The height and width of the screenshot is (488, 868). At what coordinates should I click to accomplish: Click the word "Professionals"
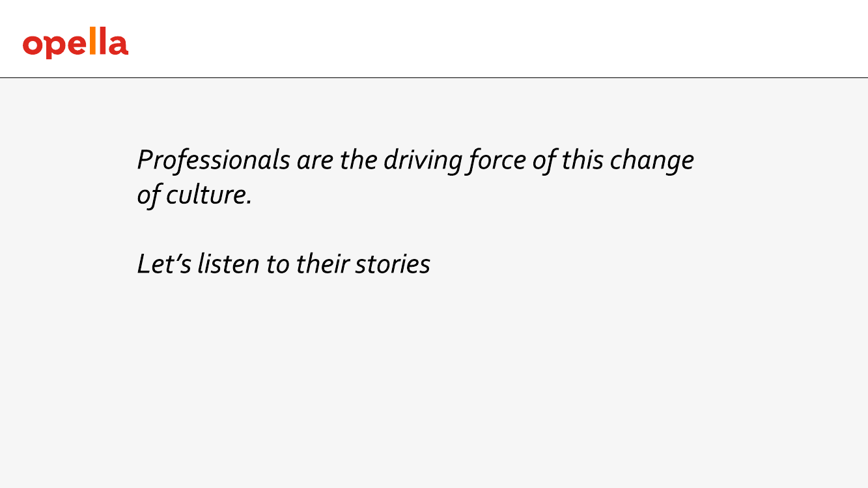[x=214, y=160]
